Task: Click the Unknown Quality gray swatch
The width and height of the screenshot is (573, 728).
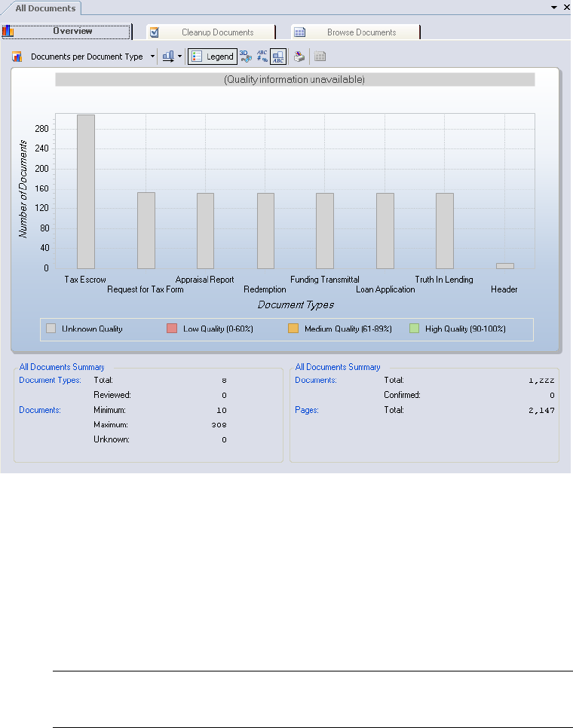Action: tap(51, 329)
